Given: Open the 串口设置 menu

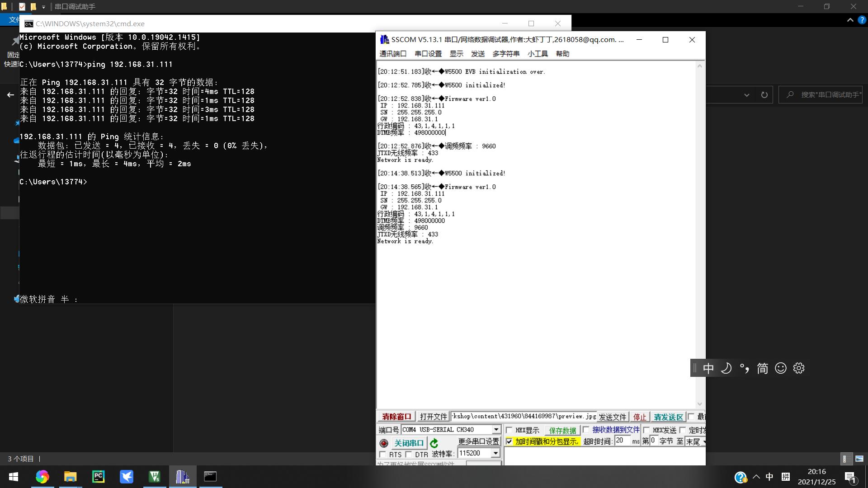Looking at the screenshot, I should (428, 54).
